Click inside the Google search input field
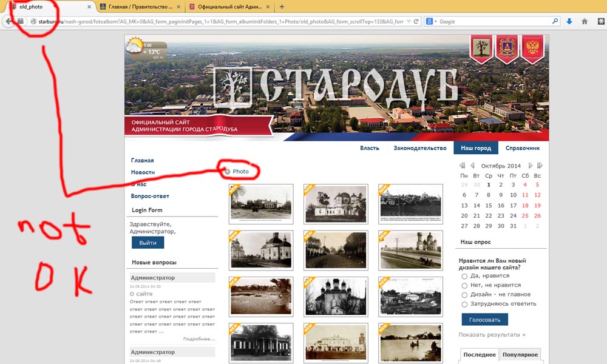Viewport: 607px width, 364px height. coord(495,22)
